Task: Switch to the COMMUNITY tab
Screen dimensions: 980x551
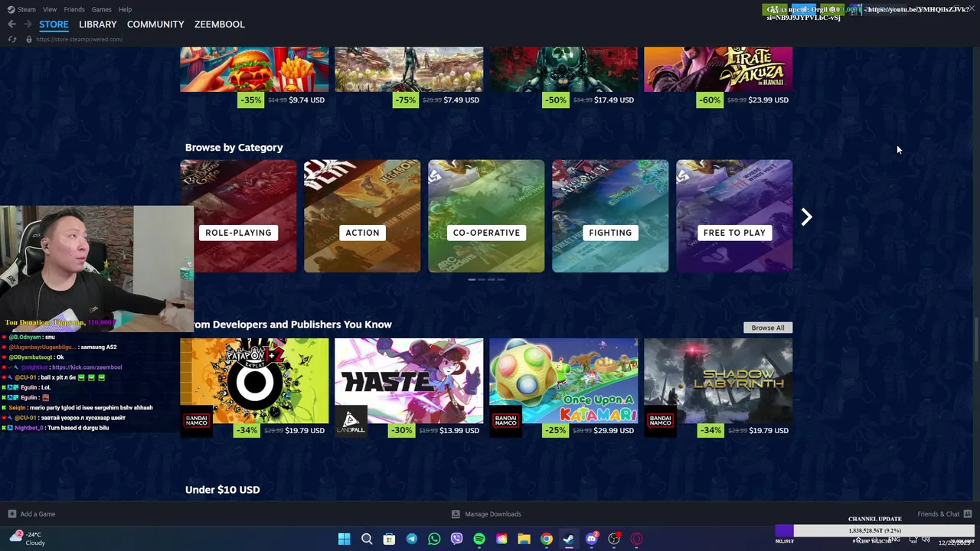Action: [x=155, y=24]
